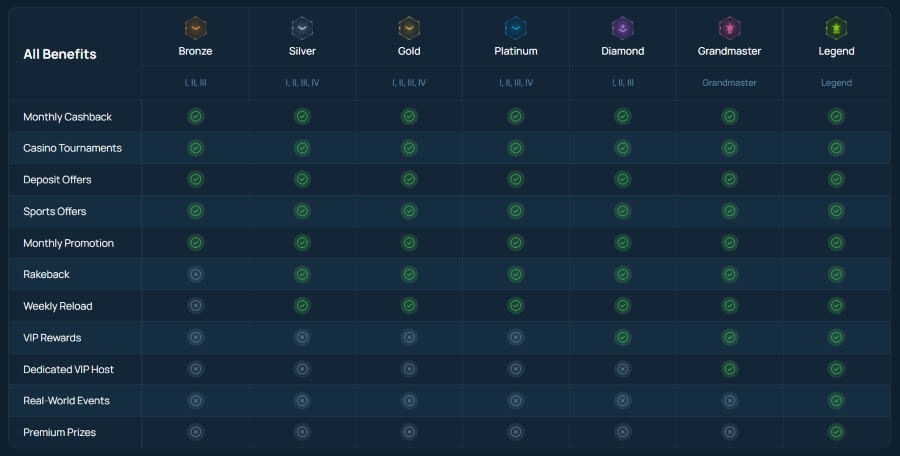The image size is (900, 456).
Task: Click the Silver column title
Action: click(x=302, y=51)
